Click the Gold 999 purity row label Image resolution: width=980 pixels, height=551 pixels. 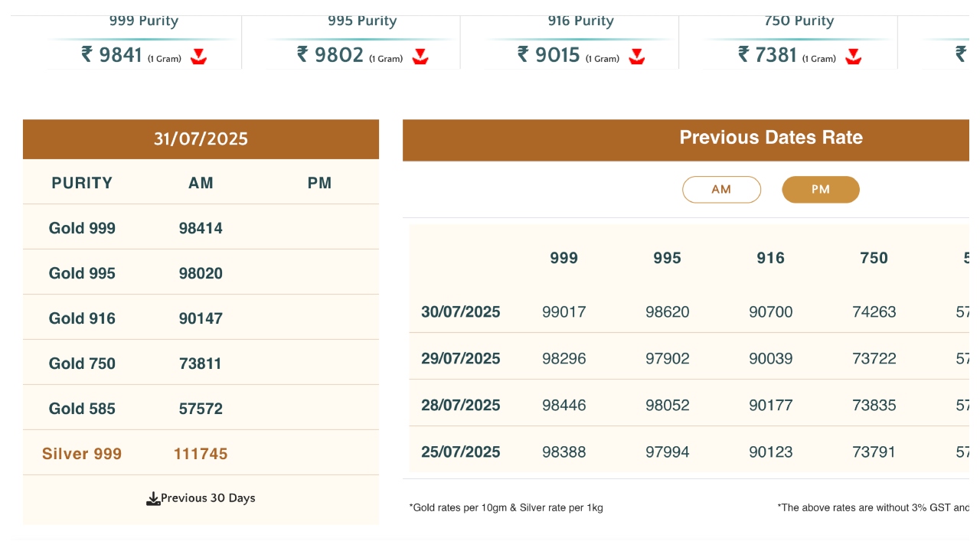pyautogui.click(x=82, y=228)
